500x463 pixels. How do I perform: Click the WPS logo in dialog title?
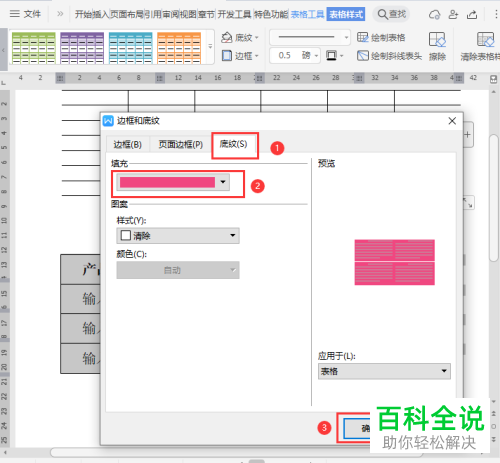pos(108,121)
